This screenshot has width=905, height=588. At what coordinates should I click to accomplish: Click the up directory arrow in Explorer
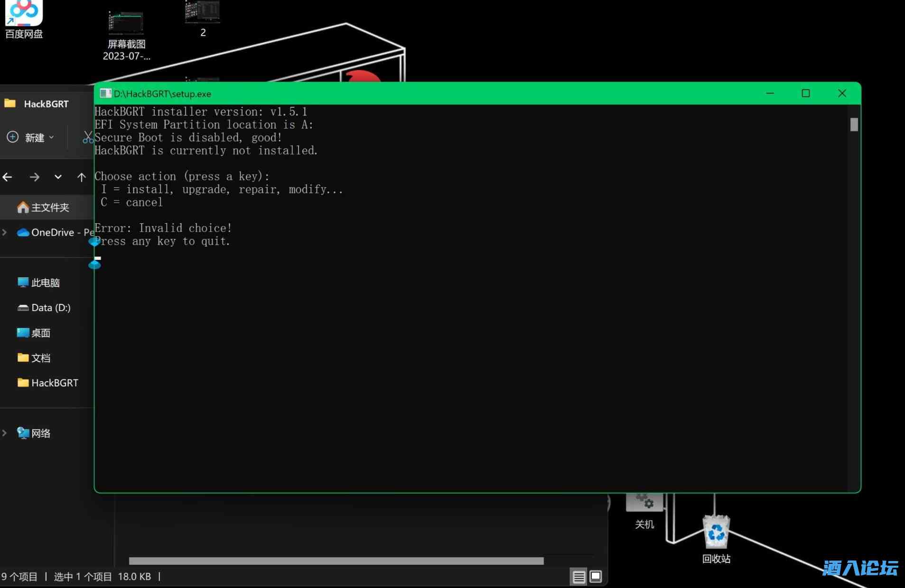tap(81, 177)
